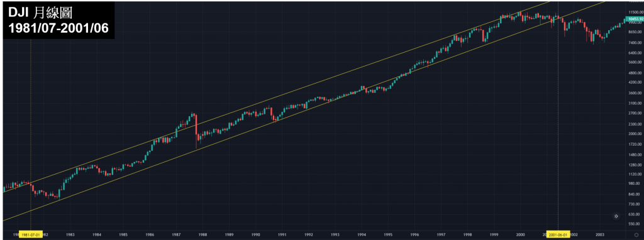Click the 1120.00 price scale label
Image resolution: width=644 pixels, height=240 pixels.
tap(635, 174)
